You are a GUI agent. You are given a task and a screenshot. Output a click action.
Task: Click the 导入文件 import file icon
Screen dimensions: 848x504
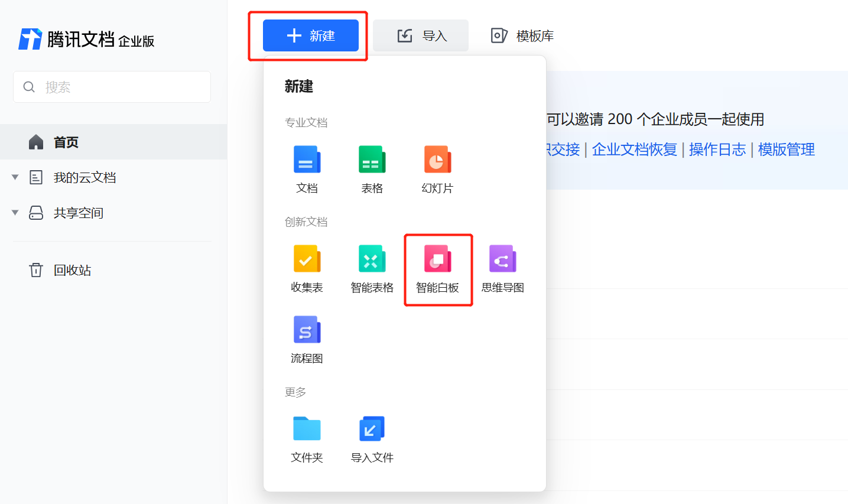point(372,429)
